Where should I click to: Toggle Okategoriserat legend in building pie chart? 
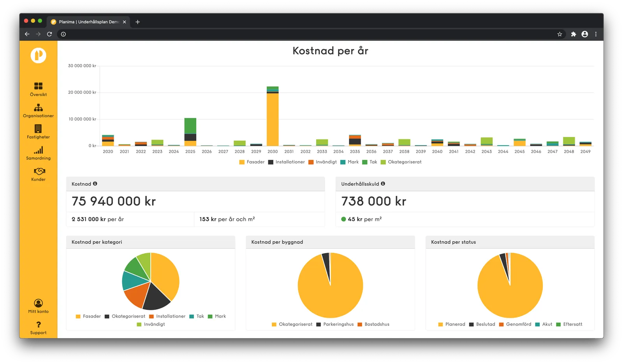[292, 324]
